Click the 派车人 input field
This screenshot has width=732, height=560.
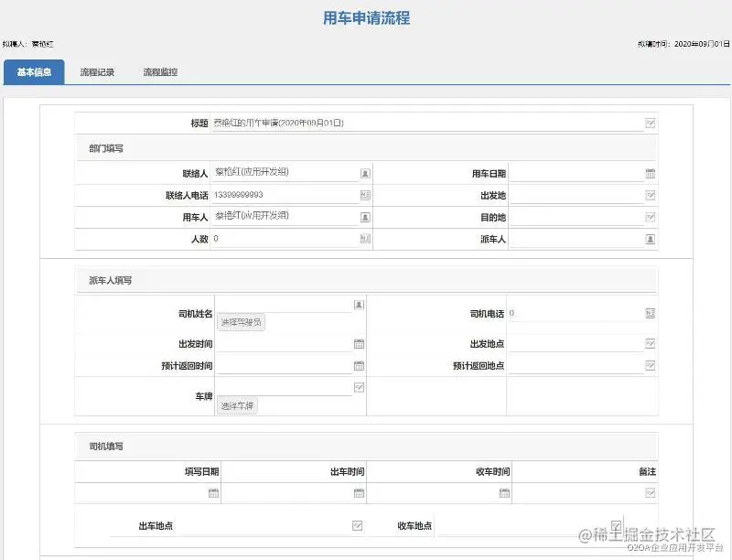(x=577, y=239)
